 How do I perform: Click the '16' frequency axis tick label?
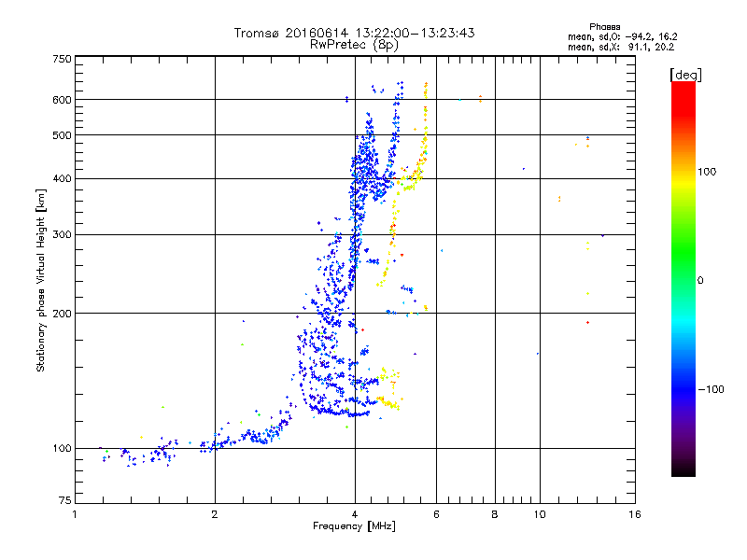click(635, 514)
